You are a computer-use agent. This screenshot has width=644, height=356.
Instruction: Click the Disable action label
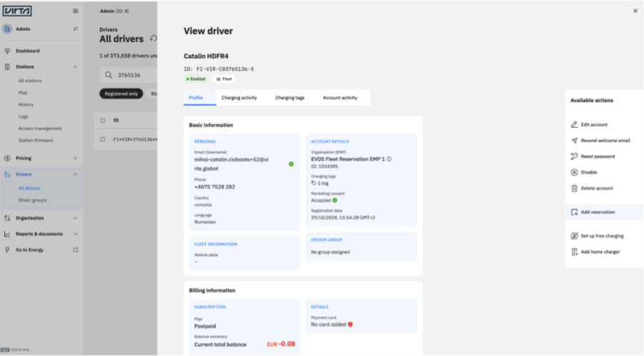589,172
